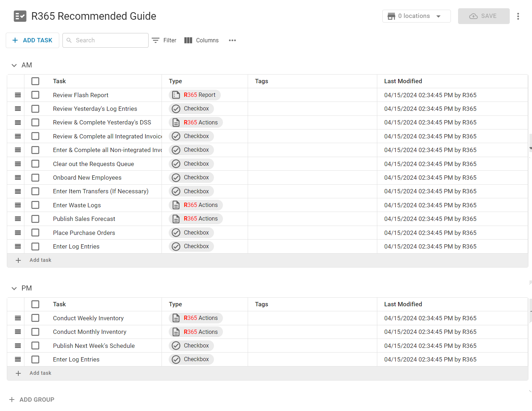Collapse the PM task group

pyautogui.click(x=14, y=288)
